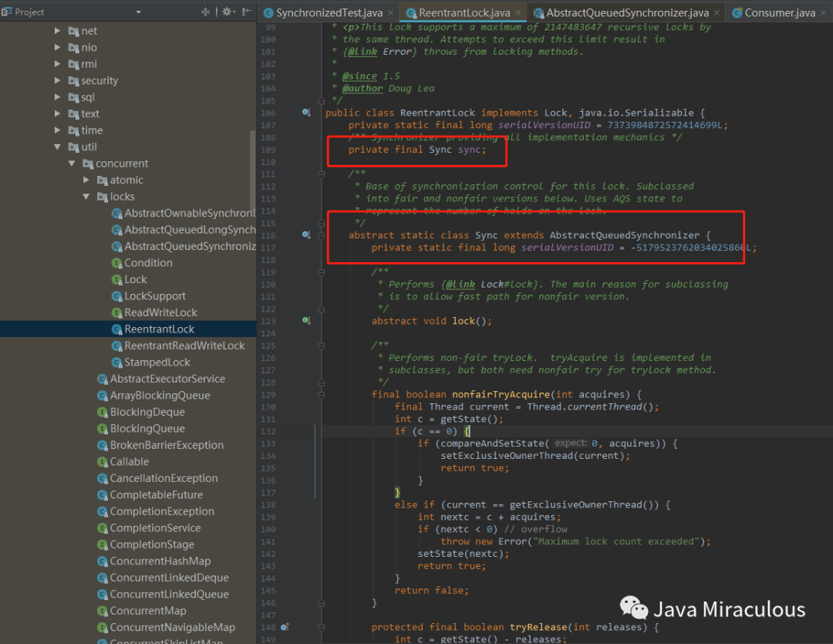This screenshot has width=833, height=644.
Task: Click override gutter icon at line 148
Action: tap(284, 626)
